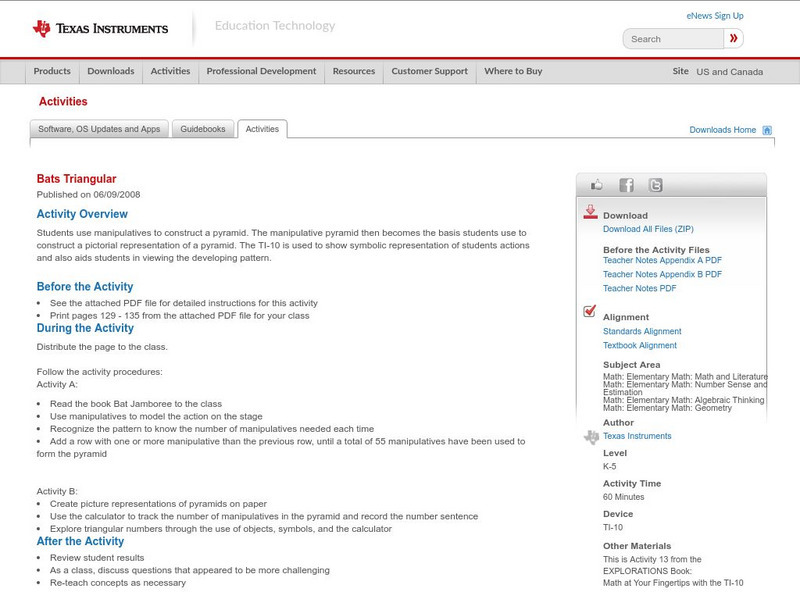Click 'Print pages 129 - 135' bullet
Image resolution: width=800 pixels, height=592 pixels.
tap(180, 316)
